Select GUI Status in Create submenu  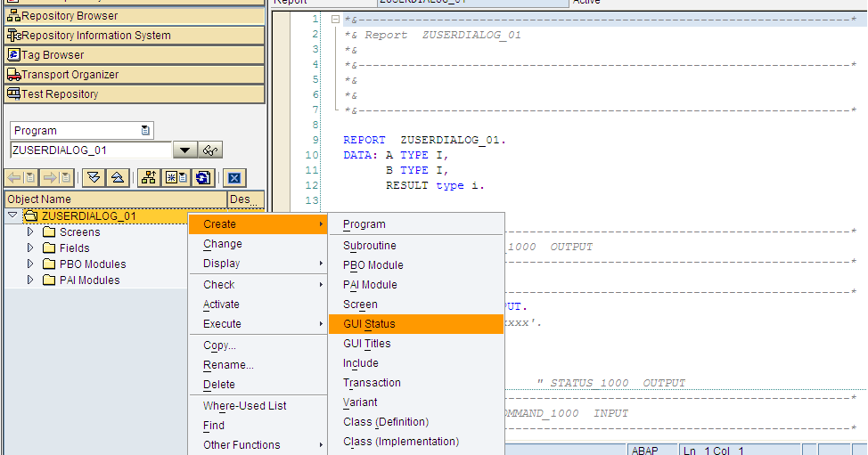coord(416,324)
